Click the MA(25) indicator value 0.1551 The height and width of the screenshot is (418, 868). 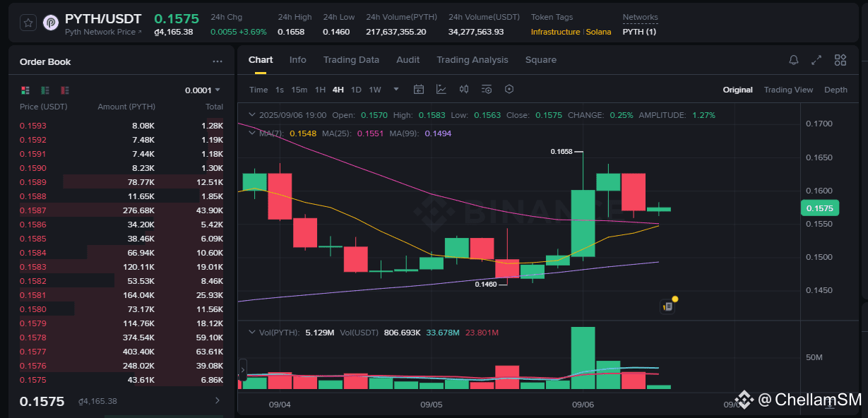tap(371, 133)
